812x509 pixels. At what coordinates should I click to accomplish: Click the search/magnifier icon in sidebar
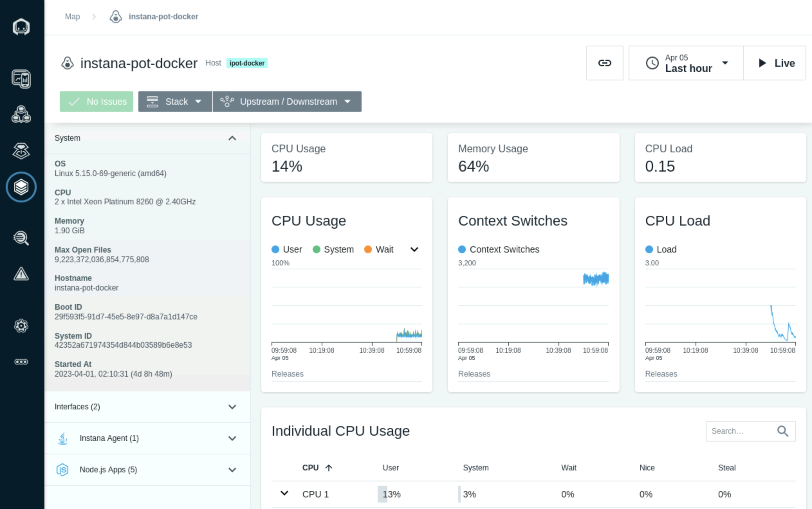point(21,238)
